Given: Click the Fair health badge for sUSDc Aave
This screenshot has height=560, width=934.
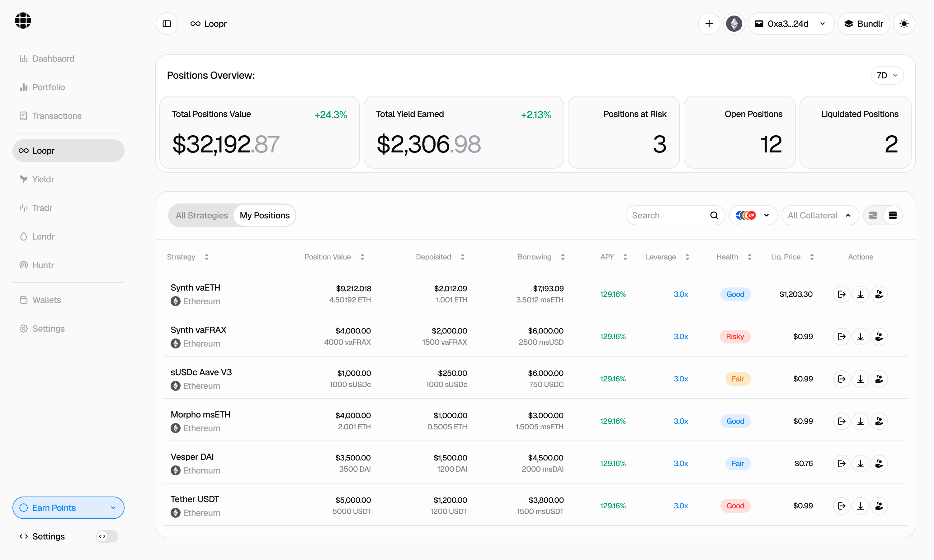Looking at the screenshot, I should 738,379.
